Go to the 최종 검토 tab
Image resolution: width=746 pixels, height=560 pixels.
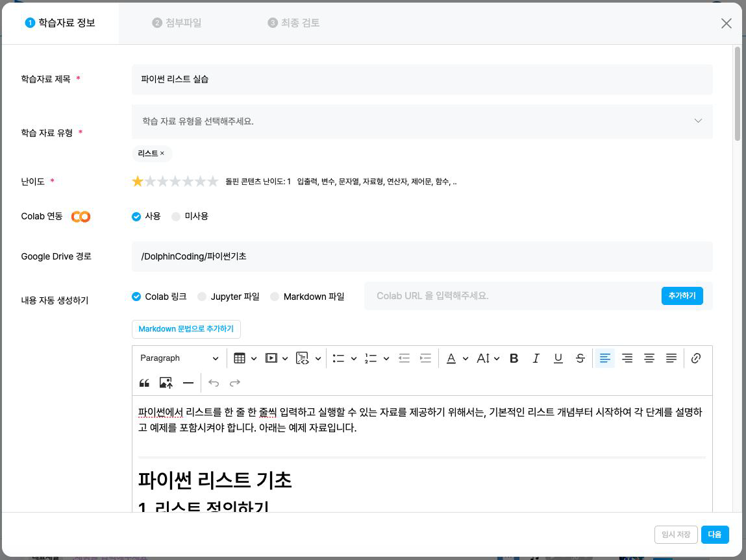click(293, 23)
